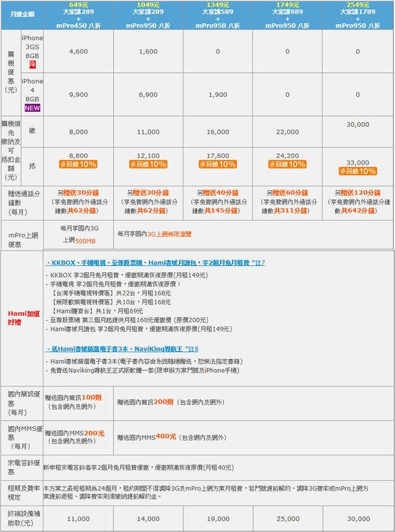
Task: Click the 多回饋10% badge under 24,200
Action: tap(288, 164)
